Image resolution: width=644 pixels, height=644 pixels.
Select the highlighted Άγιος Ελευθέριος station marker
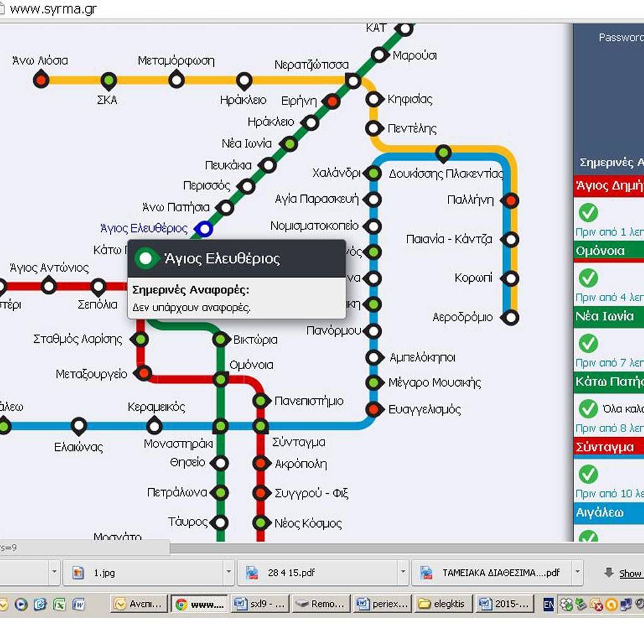tap(204, 229)
